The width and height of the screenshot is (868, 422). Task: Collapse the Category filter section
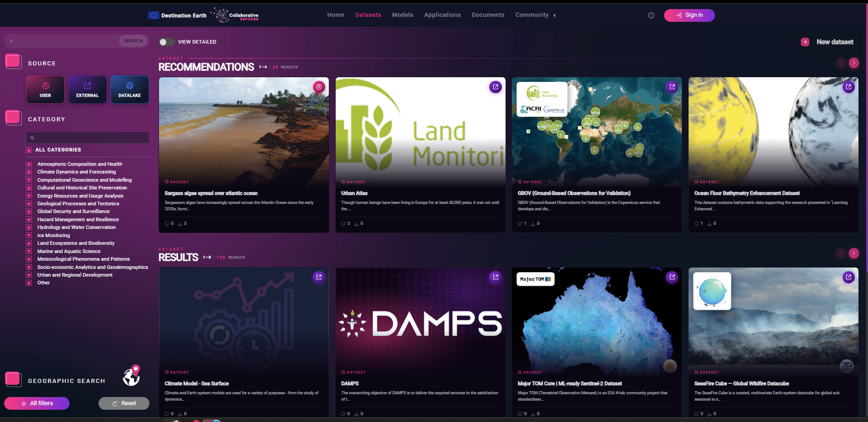pyautogui.click(x=13, y=117)
